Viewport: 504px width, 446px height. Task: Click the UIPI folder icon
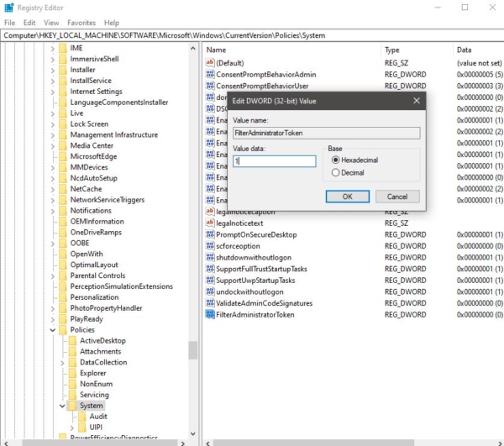click(82, 428)
